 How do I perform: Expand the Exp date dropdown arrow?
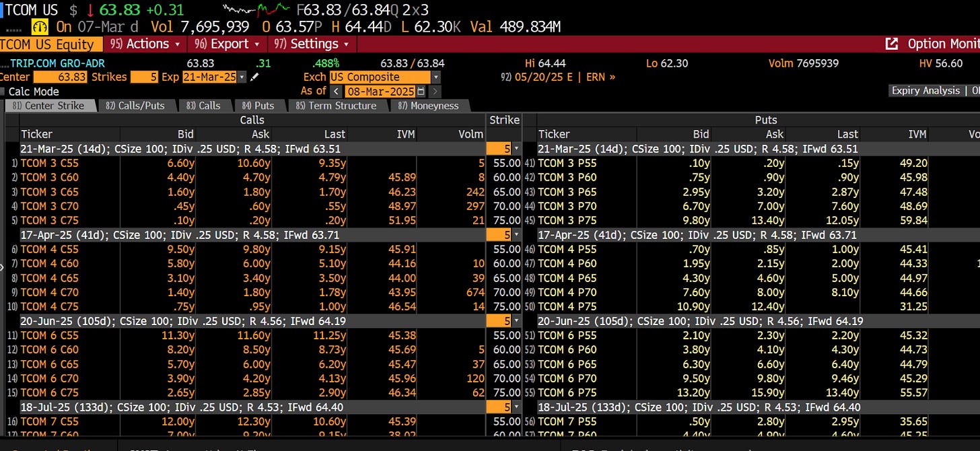coord(242,77)
